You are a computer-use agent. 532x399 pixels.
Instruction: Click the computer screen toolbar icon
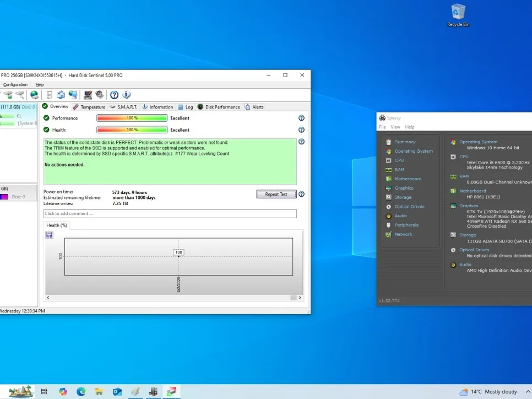click(88, 95)
